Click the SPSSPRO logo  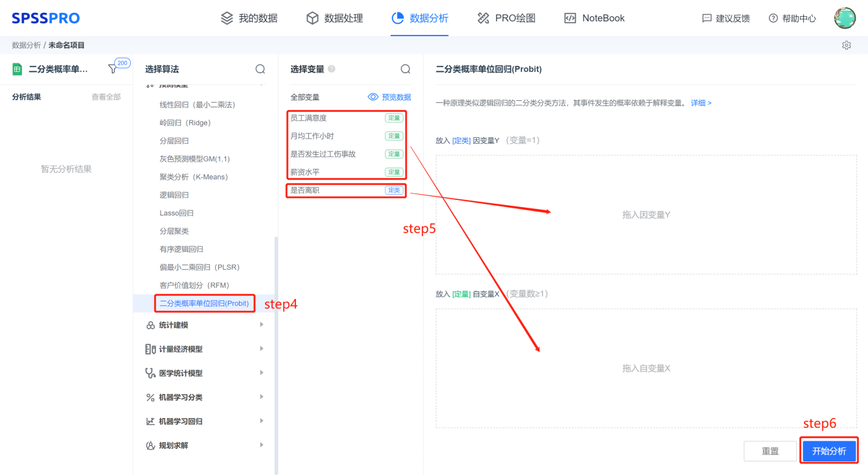(45, 18)
